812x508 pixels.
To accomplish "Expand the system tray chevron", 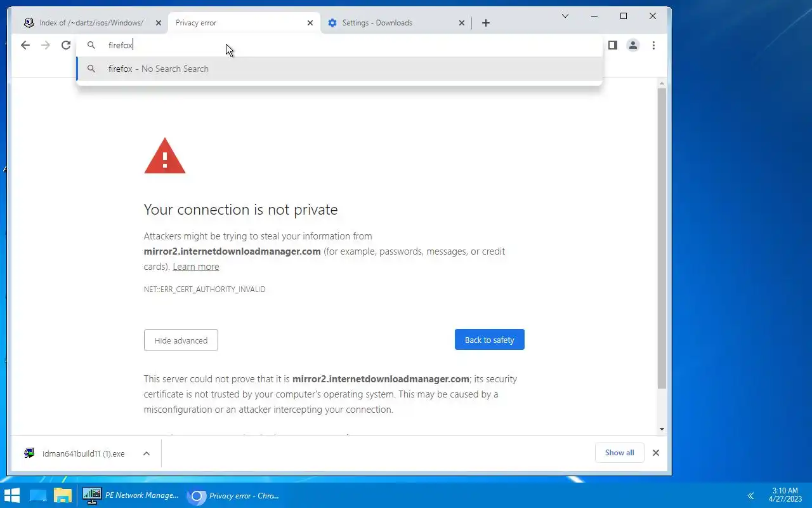I will (x=750, y=496).
